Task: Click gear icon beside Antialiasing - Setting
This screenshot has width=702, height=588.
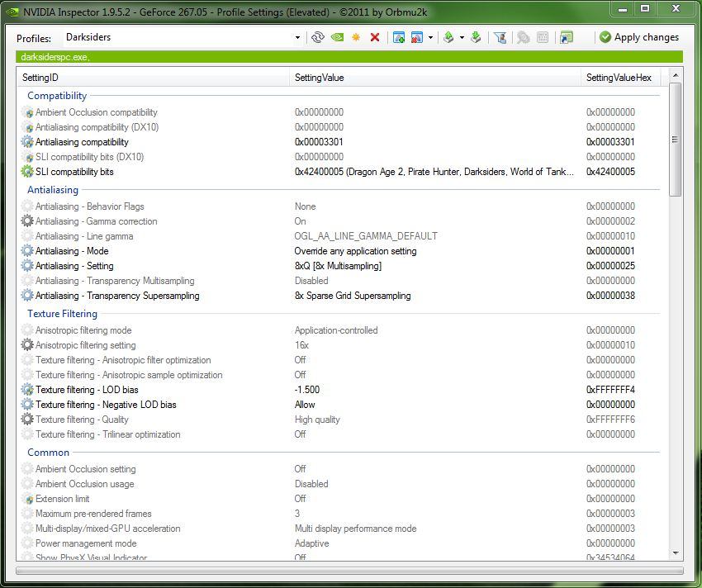Action: point(27,266)
